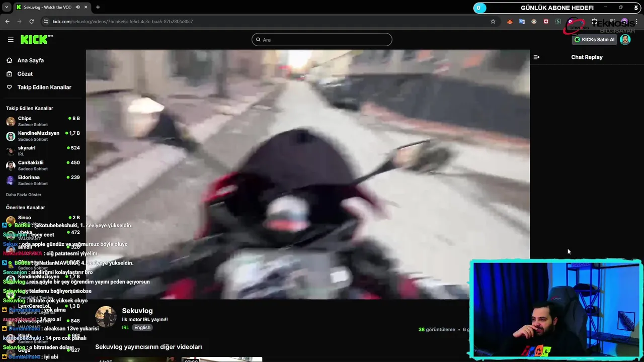Click the Takip Edilen Kanallar heart icon
This screenshot has height=362, width=644.
point(9,87)
